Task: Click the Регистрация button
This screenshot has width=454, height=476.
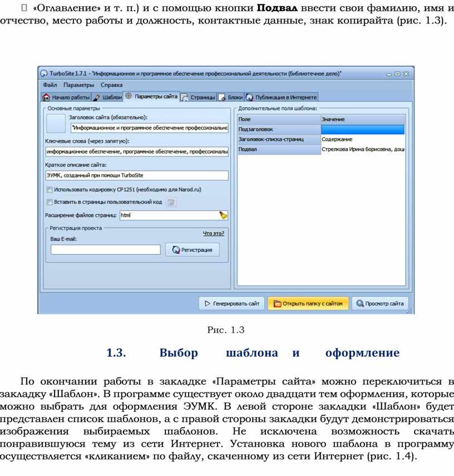Action: click(x=193, y=250)
